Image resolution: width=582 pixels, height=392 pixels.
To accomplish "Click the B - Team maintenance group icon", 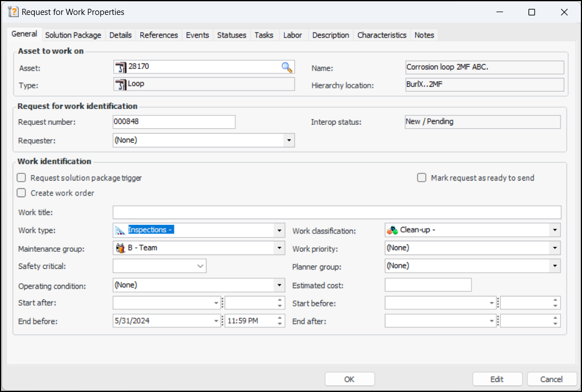I will [120, 248].
